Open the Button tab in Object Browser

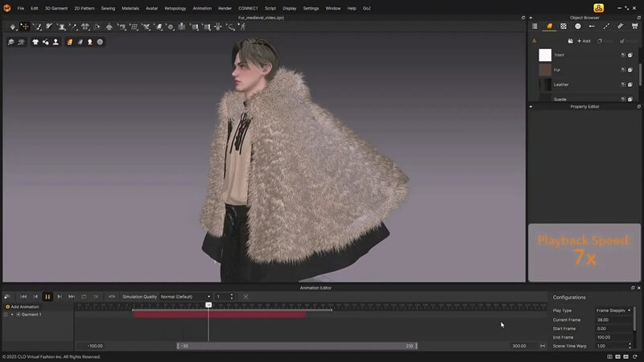(x=578, y=27)
